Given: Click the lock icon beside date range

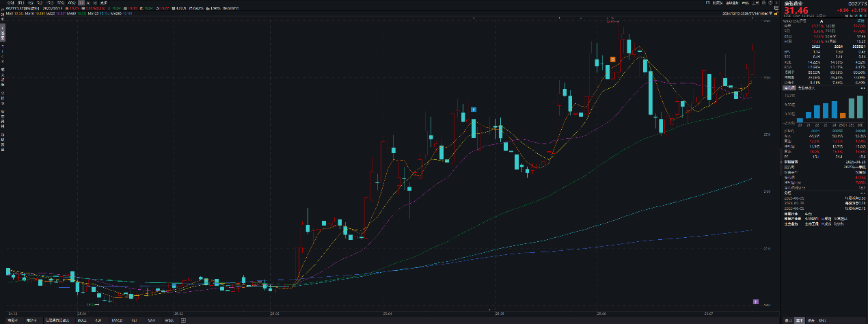Looking at the screenshot, I should (x=777, y=12).
